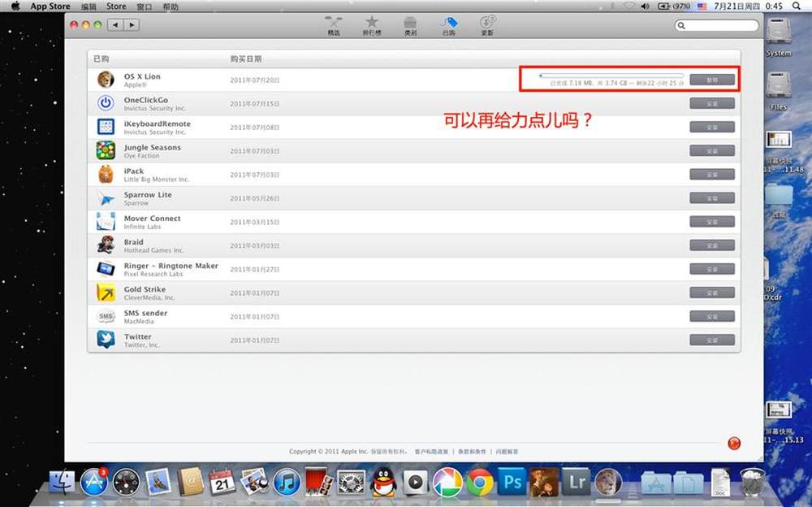This screenshot has width=812, height=507.
Task: Open the 问题解答 footer link
Action: point(507,452)
